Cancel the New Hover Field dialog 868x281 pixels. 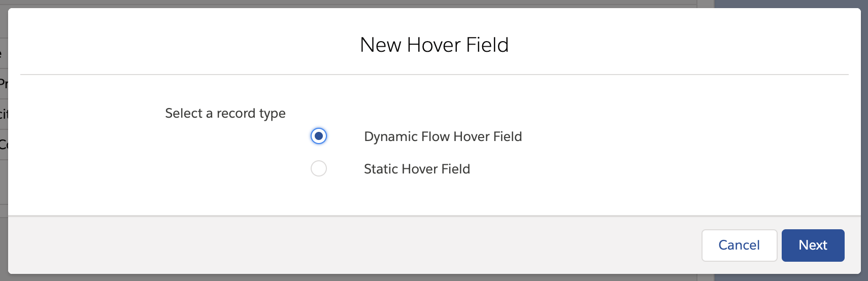(x=739, y=245)
